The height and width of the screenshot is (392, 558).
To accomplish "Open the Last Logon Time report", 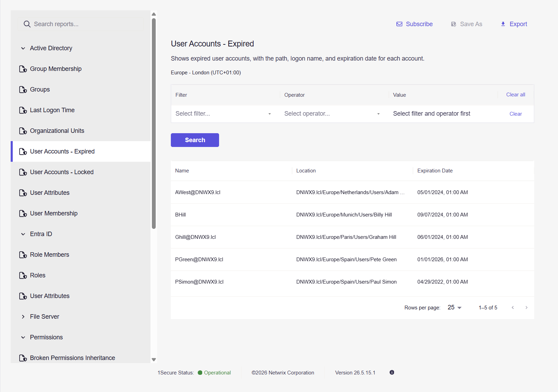I will (x=52, y=110).
